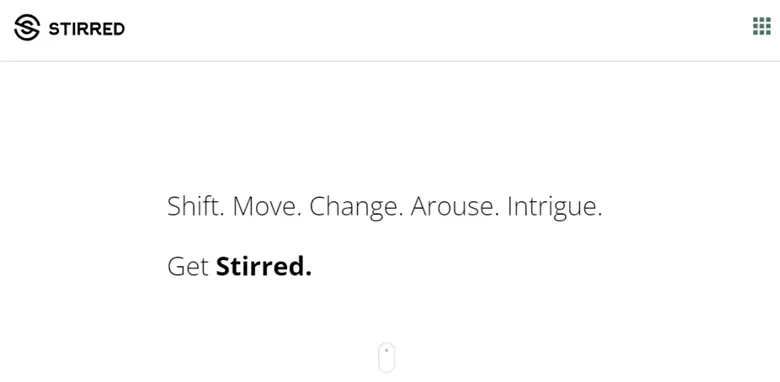Click the STIRRED wordmark in the header
Screen dimensions: 780x382
pos(87,29)
